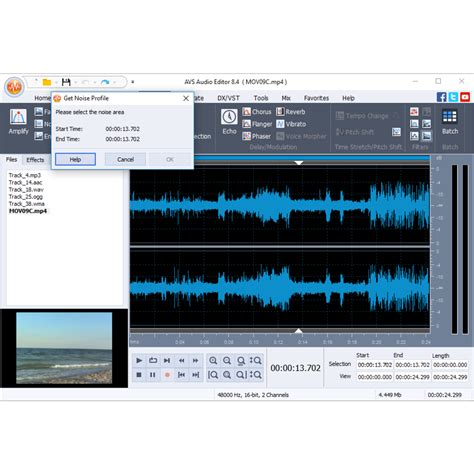Click Help in Get Noise Profile dialog
474x474 pixels.
[75, 159]
